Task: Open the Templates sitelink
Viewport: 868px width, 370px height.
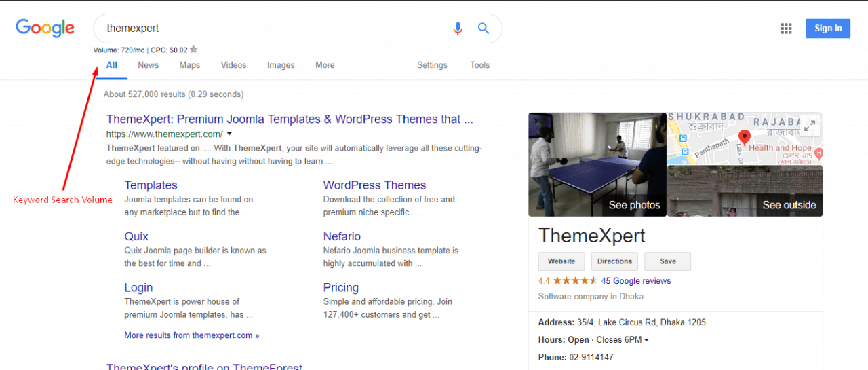Action: [x=151, y=185]
